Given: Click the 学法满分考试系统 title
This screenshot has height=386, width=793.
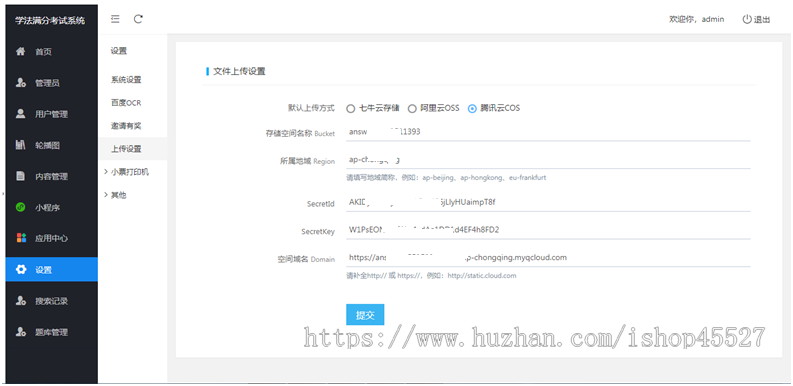Looking at the screenshot, I should (50, 21).
